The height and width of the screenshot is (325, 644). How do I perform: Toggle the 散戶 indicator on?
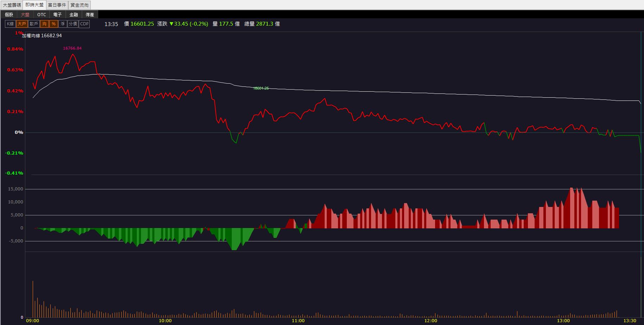(x=34, y=24)
